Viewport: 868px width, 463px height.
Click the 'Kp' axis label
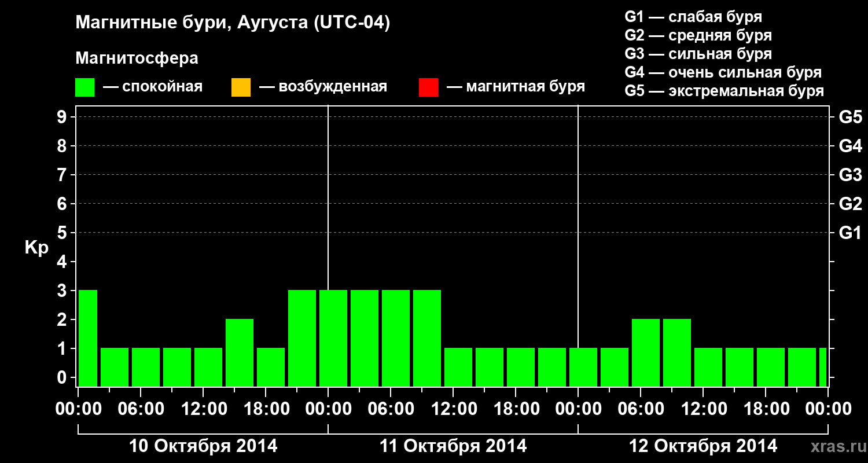coord(36,248)
